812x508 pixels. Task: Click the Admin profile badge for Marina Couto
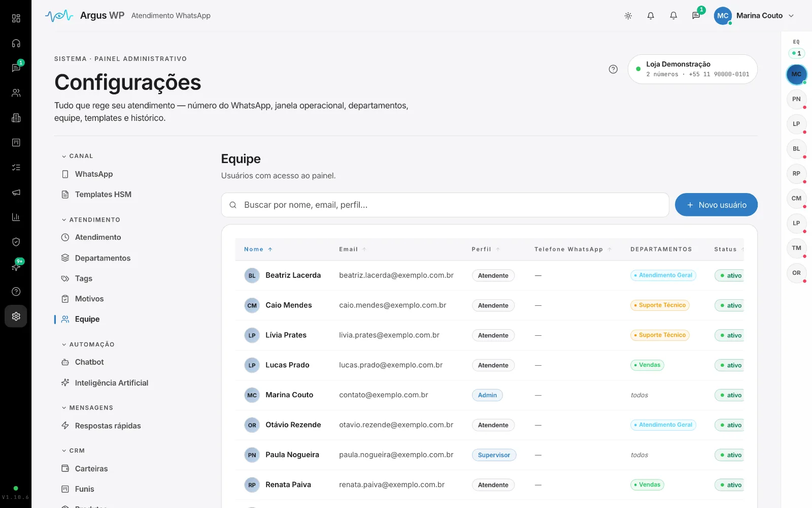tap(487, 395)
